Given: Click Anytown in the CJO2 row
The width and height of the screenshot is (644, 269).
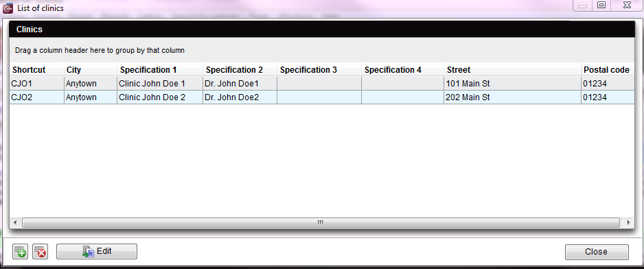Looking at the screenshot, I should [x=91, y=97].
